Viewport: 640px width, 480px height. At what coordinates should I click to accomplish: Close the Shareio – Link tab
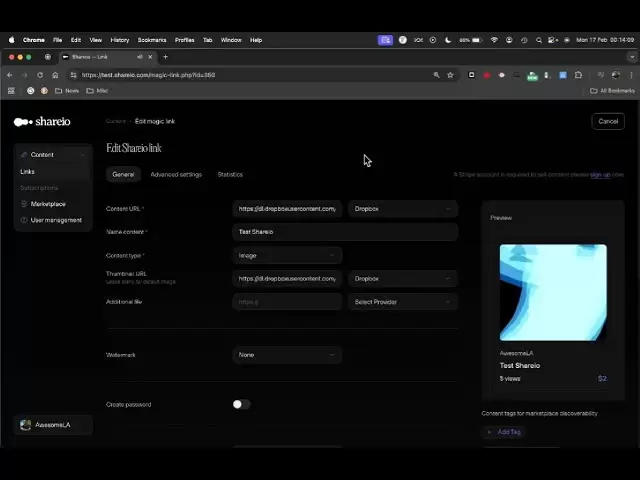point(150,57)
